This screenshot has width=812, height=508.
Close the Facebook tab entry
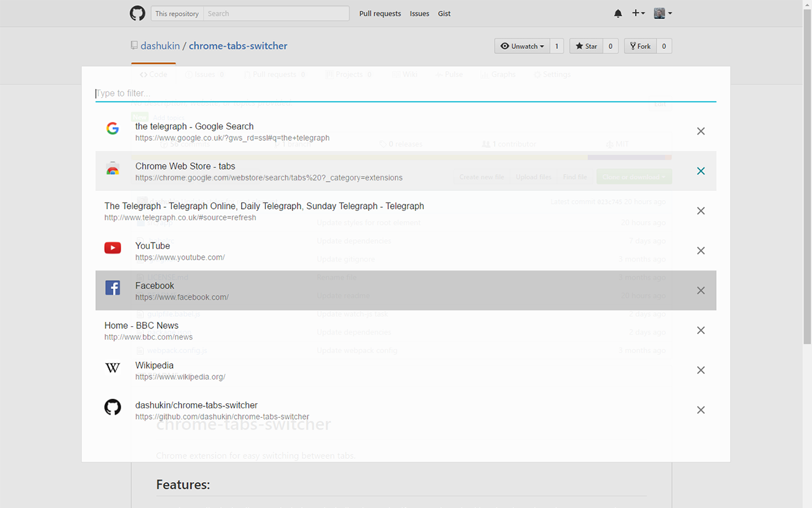pyautogui.click(x=701, y=290)
